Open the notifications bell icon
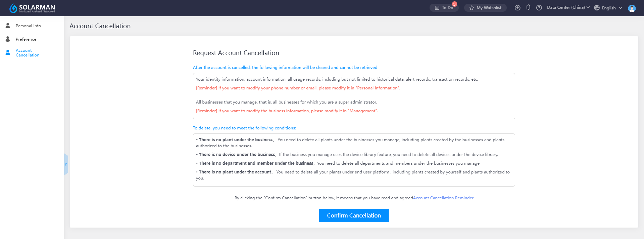Screen dimensions: 644x239 tap(528, 7)
